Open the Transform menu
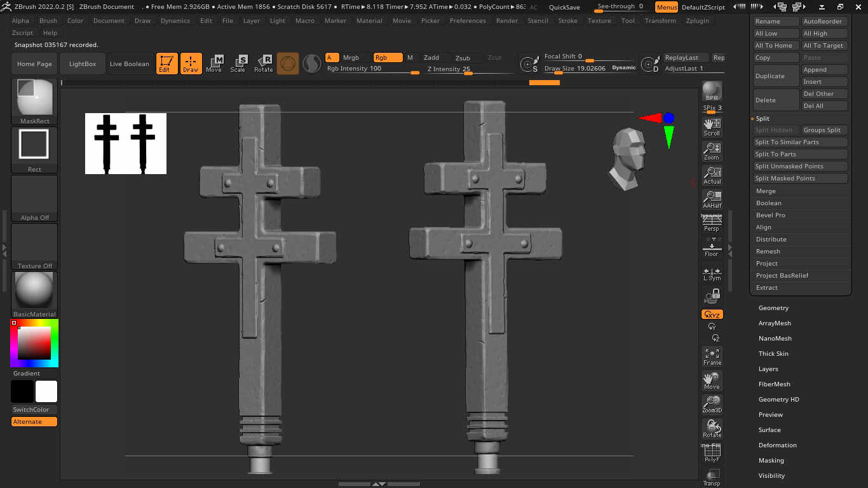The image size is (868, 488). tap(660, 20)
